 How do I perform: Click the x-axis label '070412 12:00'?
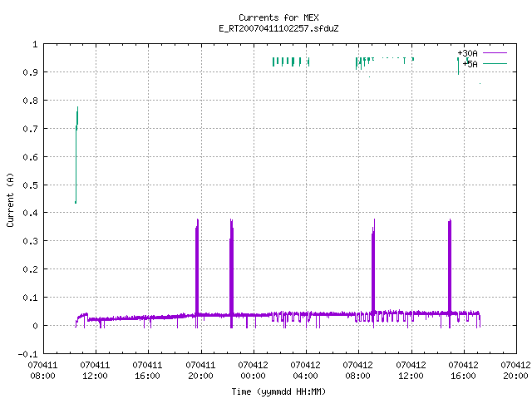(x=411, y=371)
